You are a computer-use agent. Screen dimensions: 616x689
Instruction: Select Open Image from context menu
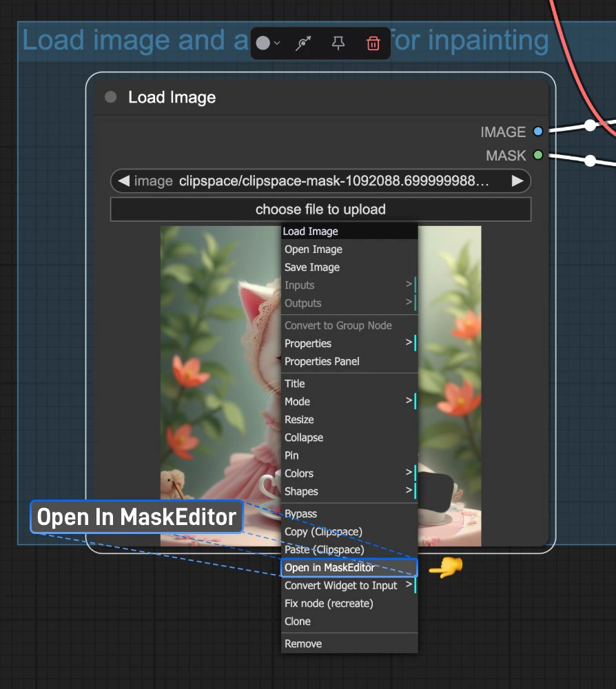(349, 249)
